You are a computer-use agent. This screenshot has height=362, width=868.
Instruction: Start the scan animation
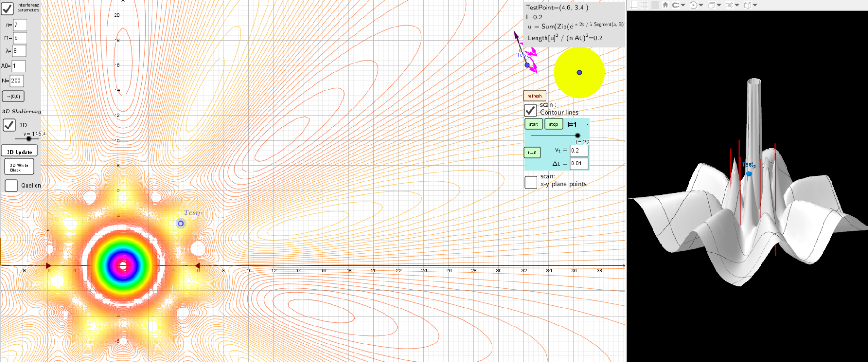(534, 124)
